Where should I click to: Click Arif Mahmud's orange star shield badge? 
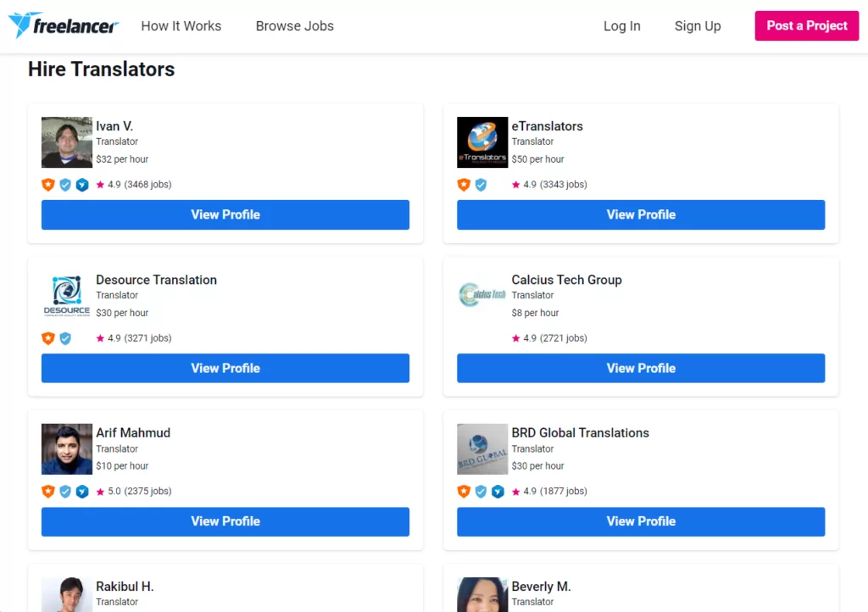point(48,491)
